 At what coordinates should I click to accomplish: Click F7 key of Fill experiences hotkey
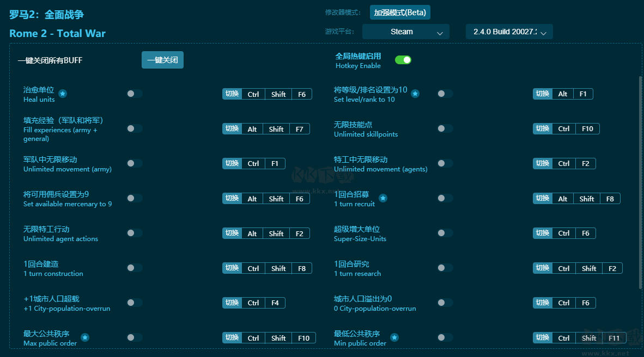(x=300, y=129)
